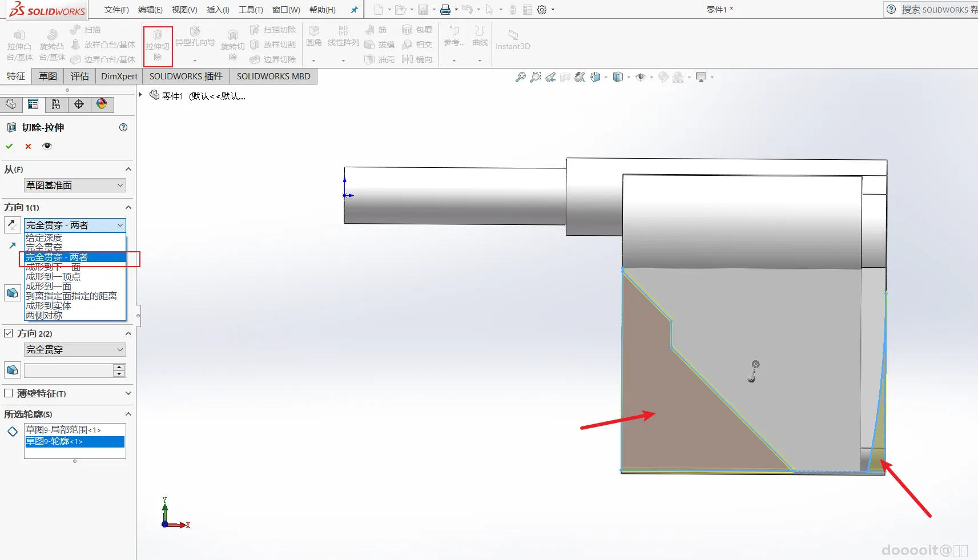Toggle the detailed preview eye icon
The width and height of the screenshot is (978, 560).
[x=47, y=146]
